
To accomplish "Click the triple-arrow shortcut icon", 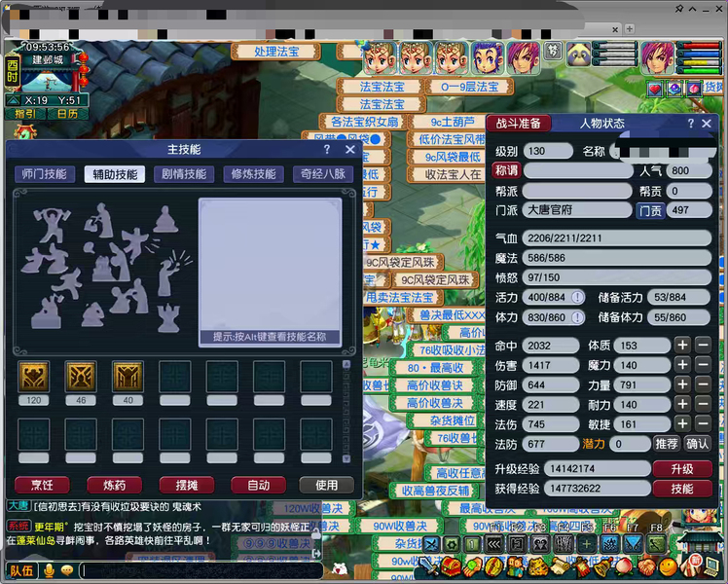I will (x=495, y=544).
